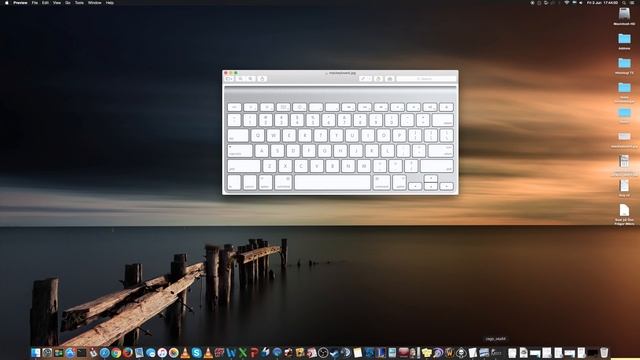
Task: Launch App Store from the Dock
Action: [70, 352]
